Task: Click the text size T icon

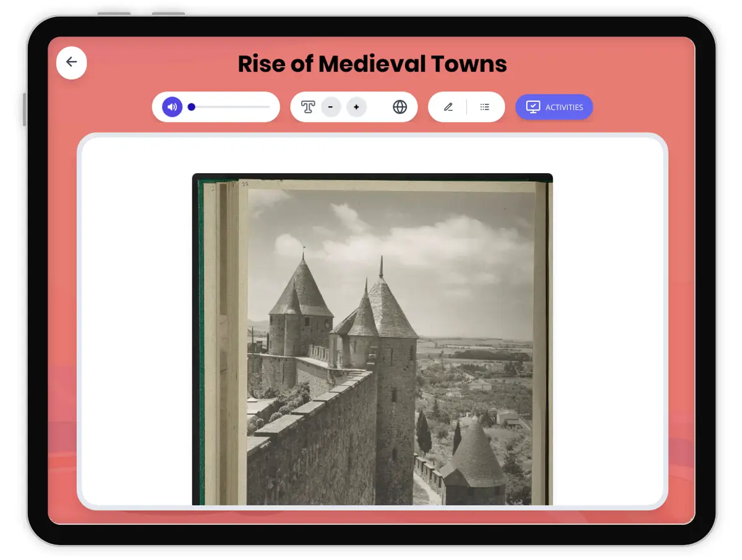Action: click(308, 107)
